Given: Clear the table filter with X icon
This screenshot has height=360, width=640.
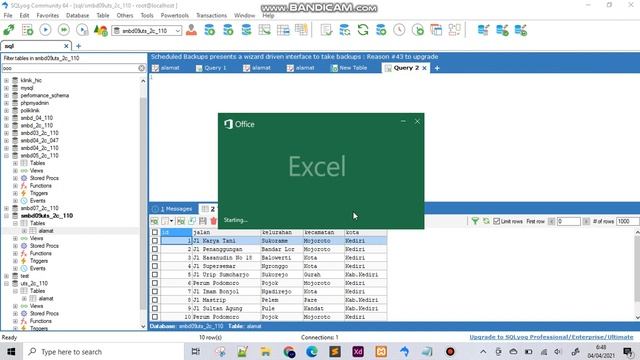Looking at the screenshot, I should point(142,68).
